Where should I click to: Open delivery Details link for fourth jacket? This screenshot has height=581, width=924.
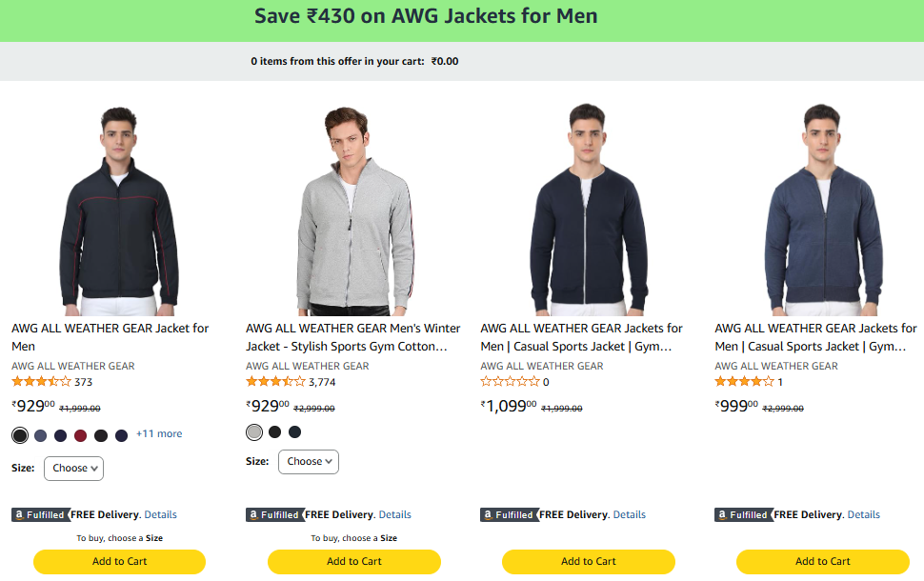click(863, 514)
